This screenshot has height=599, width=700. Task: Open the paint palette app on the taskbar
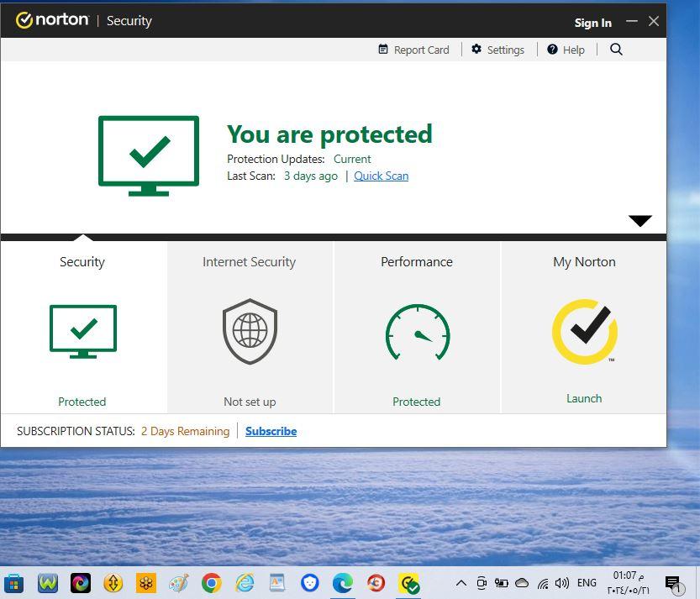pos(179,583)
